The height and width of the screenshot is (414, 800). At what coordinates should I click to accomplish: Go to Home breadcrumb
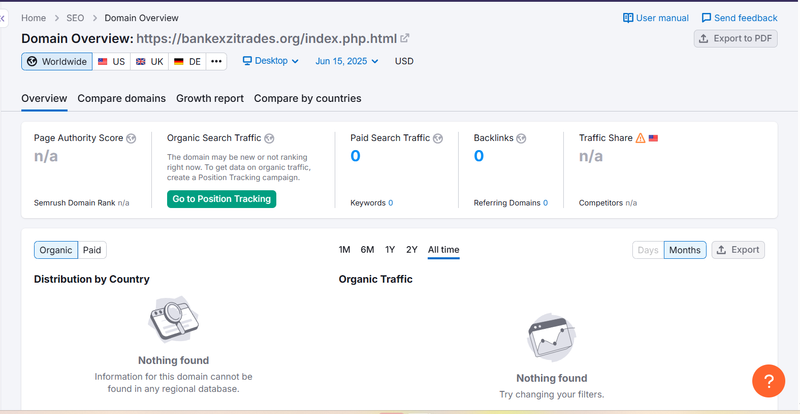coord(34,18)
